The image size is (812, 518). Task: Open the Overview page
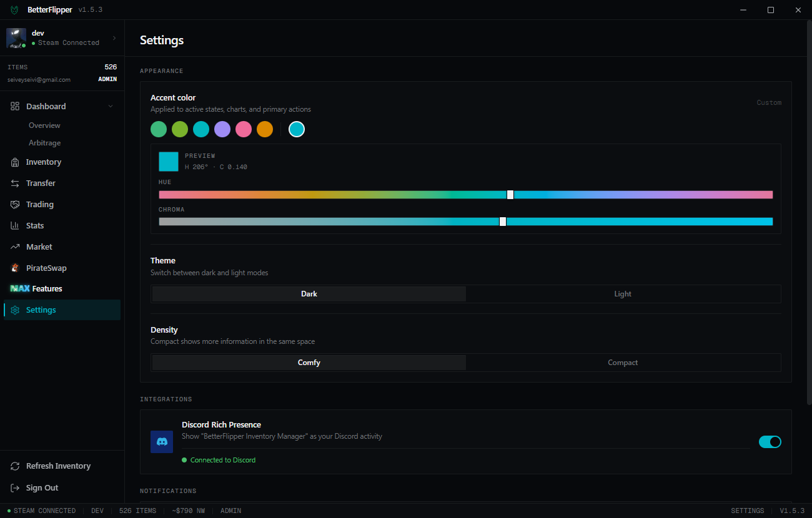[44, 125]
